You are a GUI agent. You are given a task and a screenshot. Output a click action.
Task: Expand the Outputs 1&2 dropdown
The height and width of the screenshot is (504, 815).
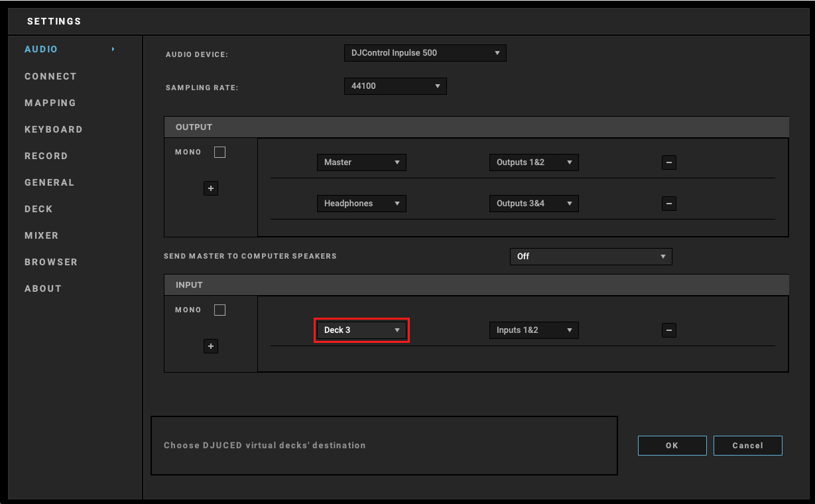[x=534, y=162]
